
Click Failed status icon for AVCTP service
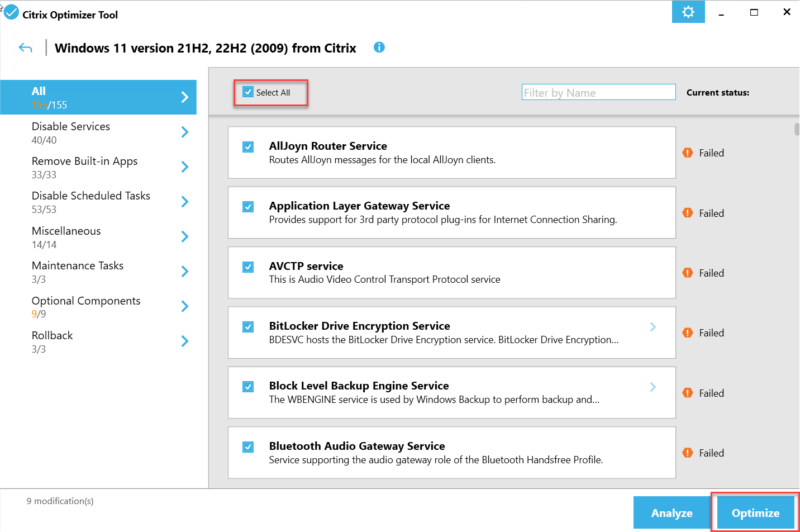688,273
